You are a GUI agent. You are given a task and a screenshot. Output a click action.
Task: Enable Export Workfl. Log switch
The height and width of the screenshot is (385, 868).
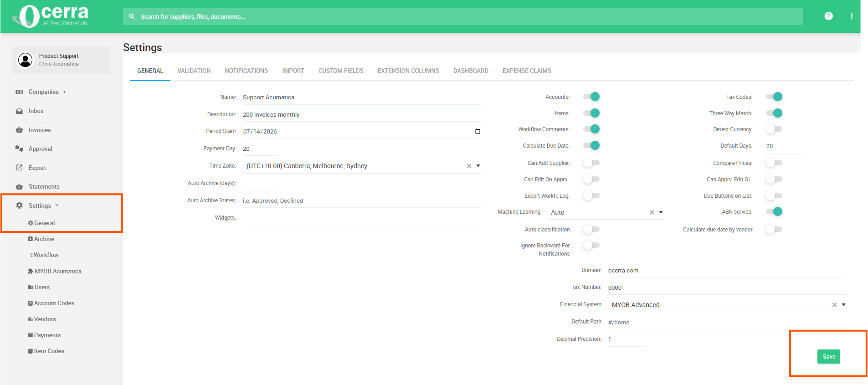(x=591, y=195)
